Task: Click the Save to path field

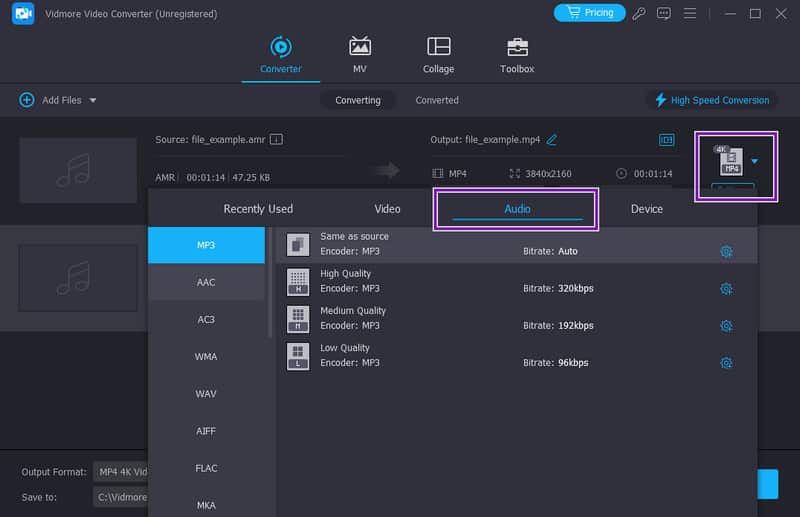Action: pos(120,496)
